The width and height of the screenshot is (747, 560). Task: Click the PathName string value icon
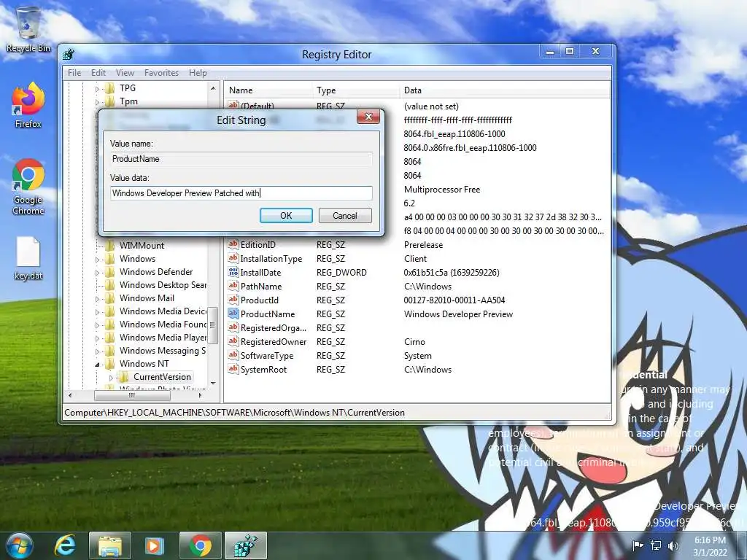[x=233, y=286]
